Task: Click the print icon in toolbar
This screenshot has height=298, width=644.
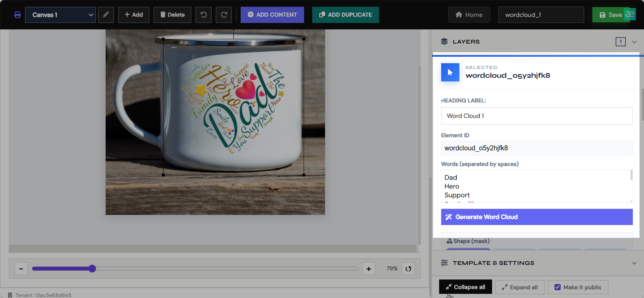Action: [x=18, y=15]
